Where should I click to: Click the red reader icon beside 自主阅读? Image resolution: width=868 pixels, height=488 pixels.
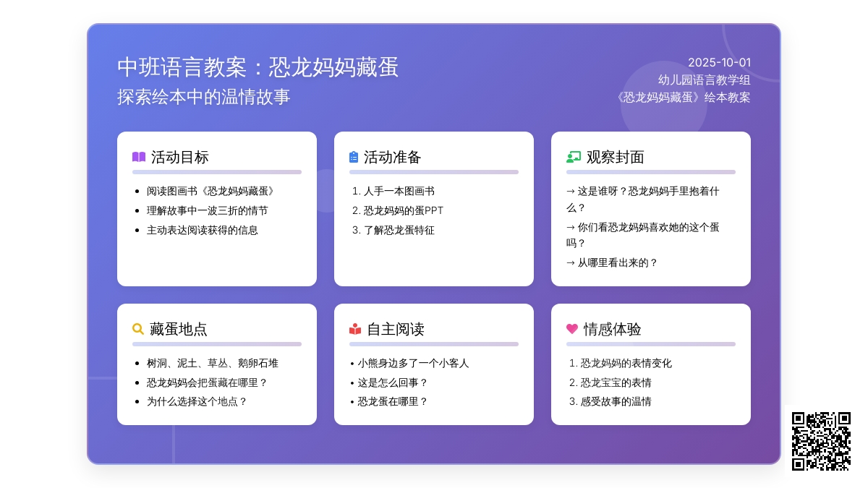pyautogui.click(x=355, y=329)
